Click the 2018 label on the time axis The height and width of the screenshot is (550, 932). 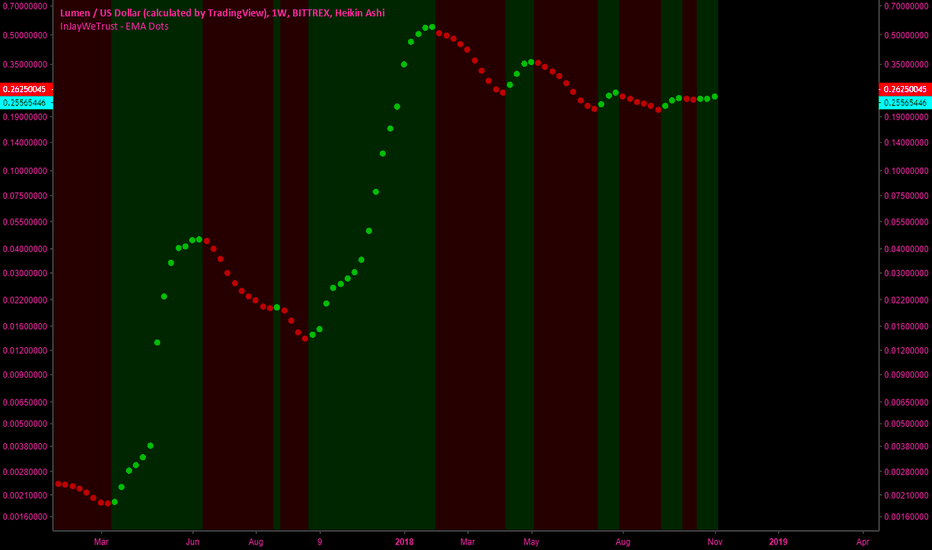[404, 542]
